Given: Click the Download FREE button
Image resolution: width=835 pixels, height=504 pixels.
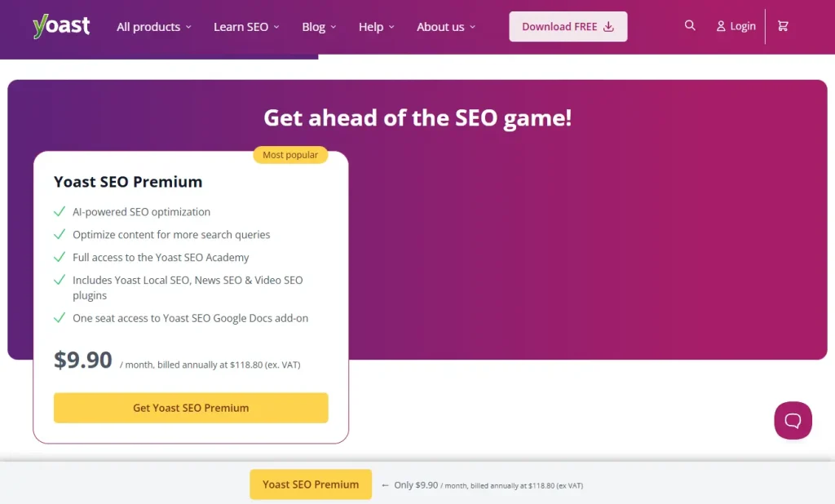Looking at the screenshot, I should 568,26.
